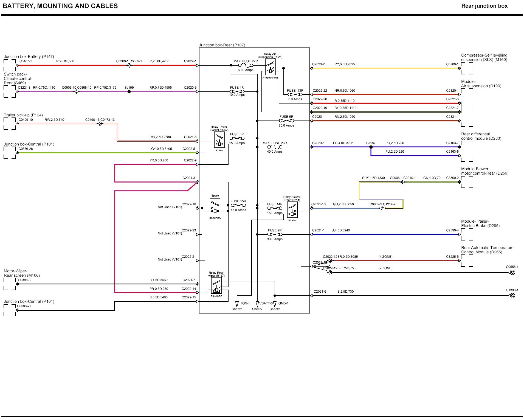The width and height of the screenshot is (524, 420).
Task: Follow the IGN-1 Sheet2 reference arrow
Action: click(x=237, y=304)
